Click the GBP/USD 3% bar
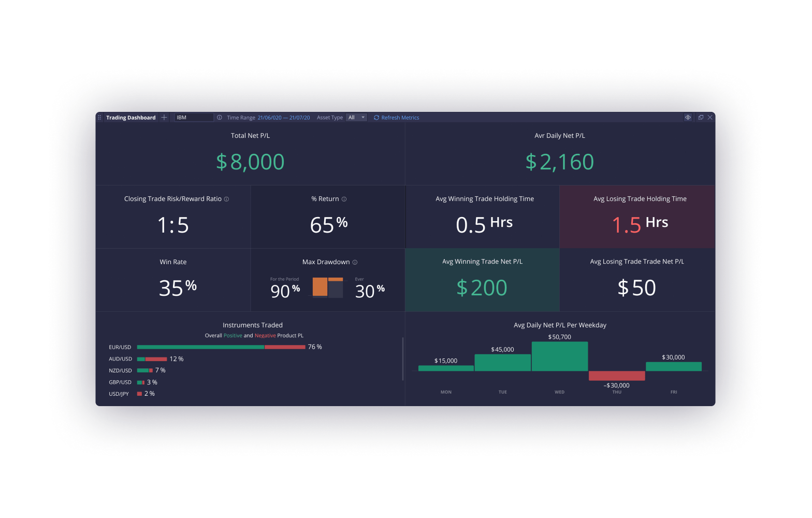Viewport: 812px width, 518px height. 141,382
